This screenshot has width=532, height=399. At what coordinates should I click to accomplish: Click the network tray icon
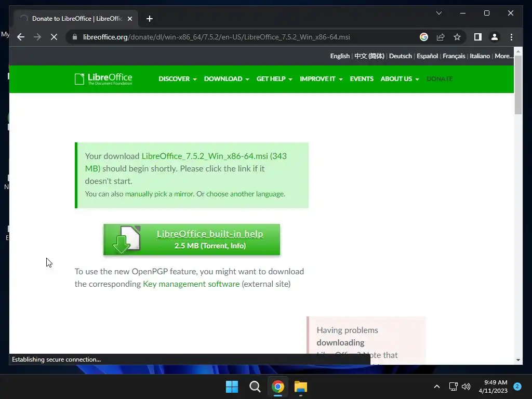coord(453,387)
